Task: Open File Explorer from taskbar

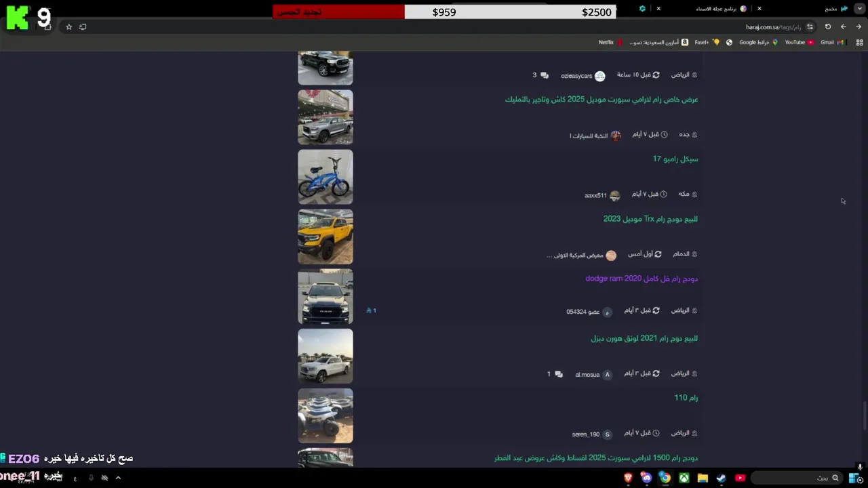Action: point(703,478)
